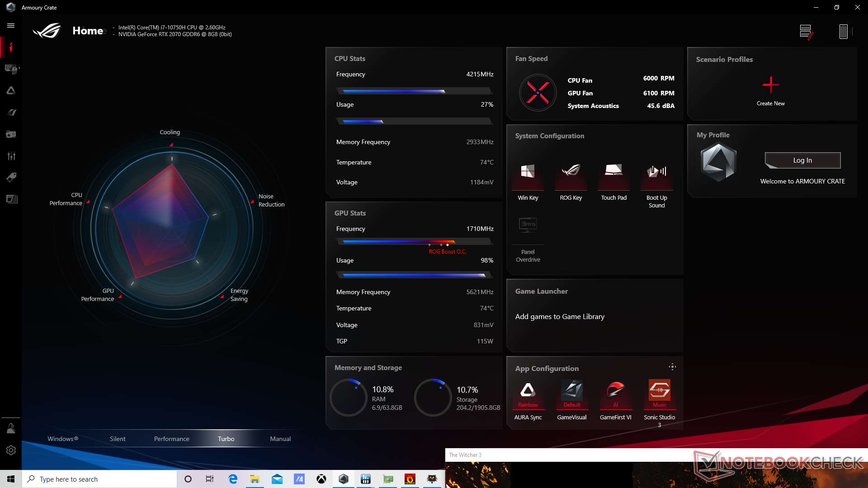Viewport: 868px width, 488px height.
Task: Click the Noise Reduction radar label
Action: tap(271, 200)
